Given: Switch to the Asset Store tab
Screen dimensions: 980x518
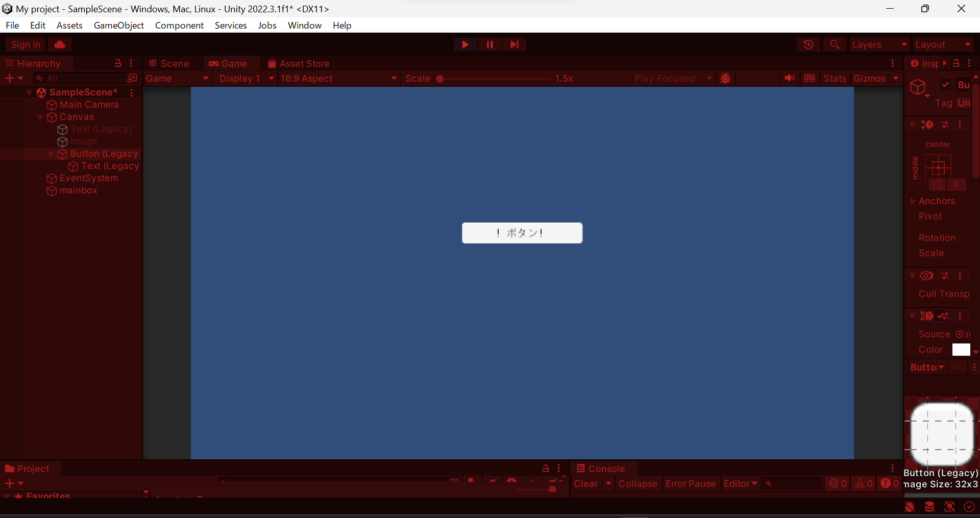Looking at the screenshot, I should point(299,63).
